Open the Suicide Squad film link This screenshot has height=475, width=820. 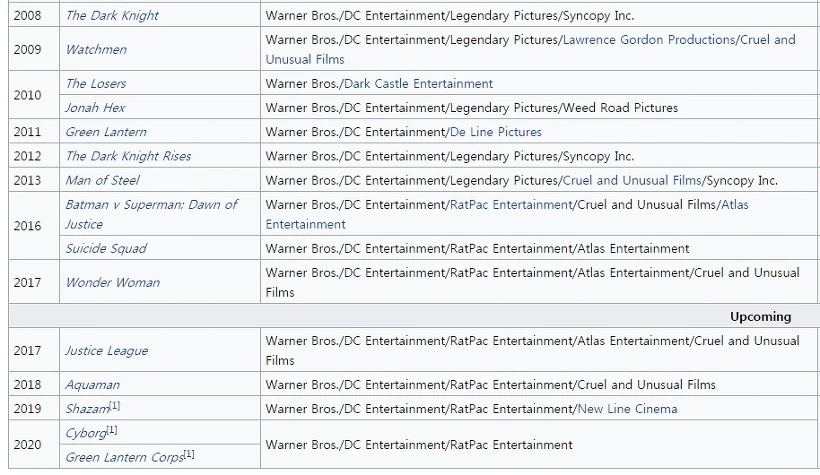pos(106,248)
